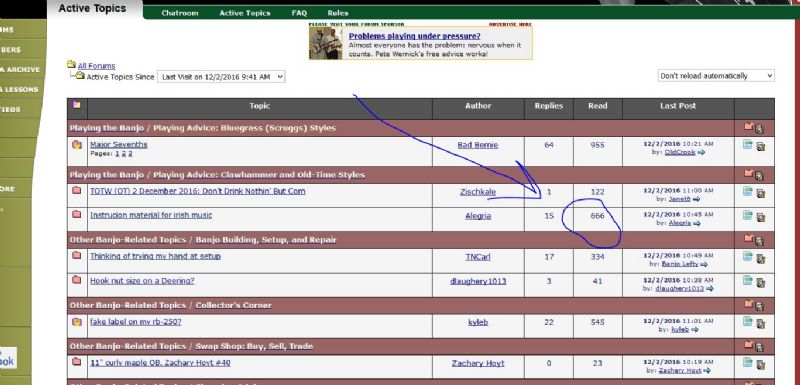
Task: Open the Instruction material for irish music topic
Action: coord(151,215)
